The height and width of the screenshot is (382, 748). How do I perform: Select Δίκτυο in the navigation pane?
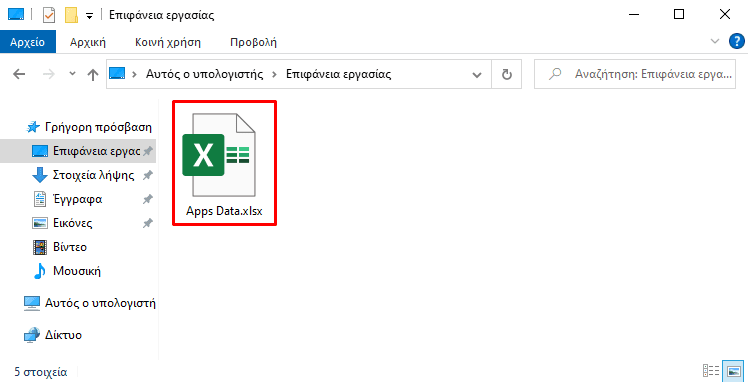click(53, 335)
